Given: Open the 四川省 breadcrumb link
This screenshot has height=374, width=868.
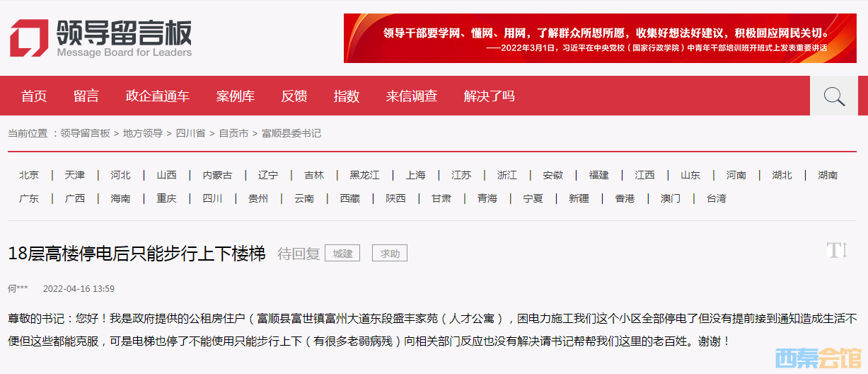Looking at the screenshot, I should click(x=190, y=133).
